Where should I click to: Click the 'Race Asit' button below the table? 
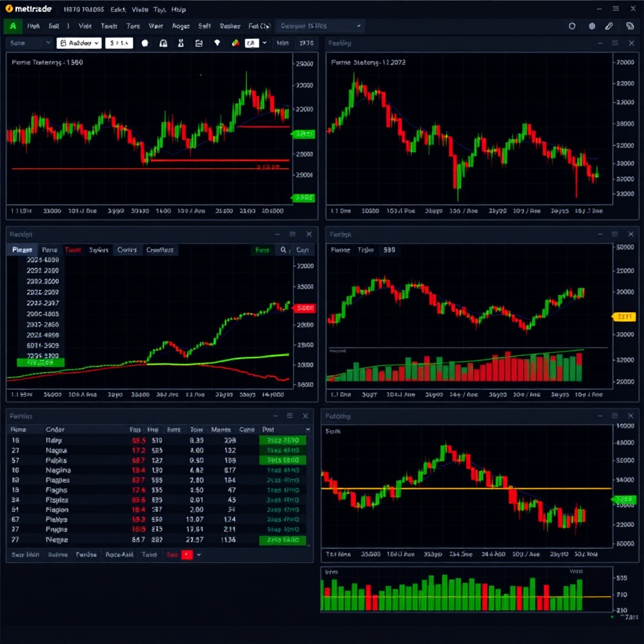tap(119, 555)
